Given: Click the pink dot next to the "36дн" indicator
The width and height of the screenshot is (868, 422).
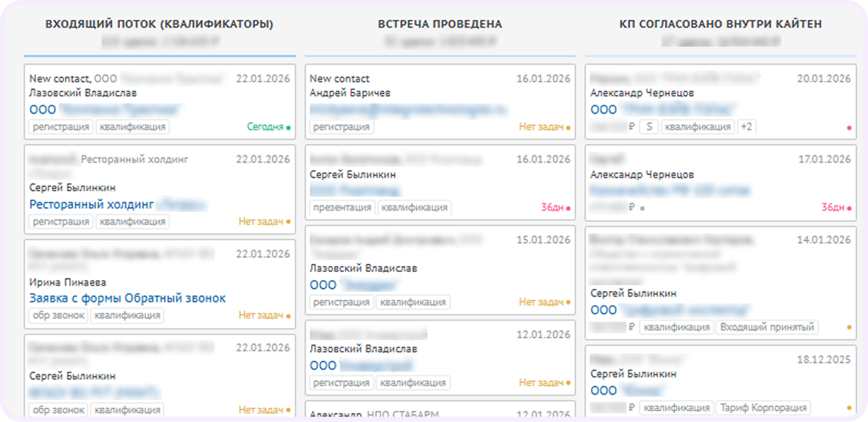Looking at the screenshot, I should coord(569,208).
